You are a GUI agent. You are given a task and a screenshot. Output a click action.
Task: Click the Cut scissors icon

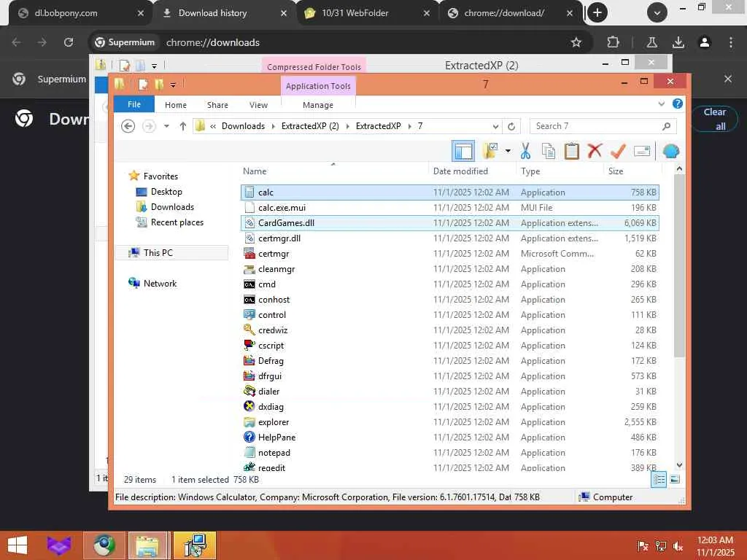[x=525, y=151]
